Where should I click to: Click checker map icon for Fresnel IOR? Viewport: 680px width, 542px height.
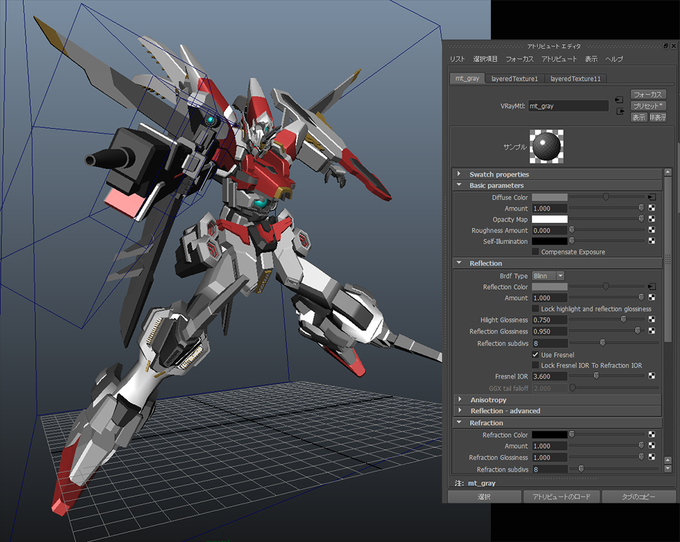651,376
